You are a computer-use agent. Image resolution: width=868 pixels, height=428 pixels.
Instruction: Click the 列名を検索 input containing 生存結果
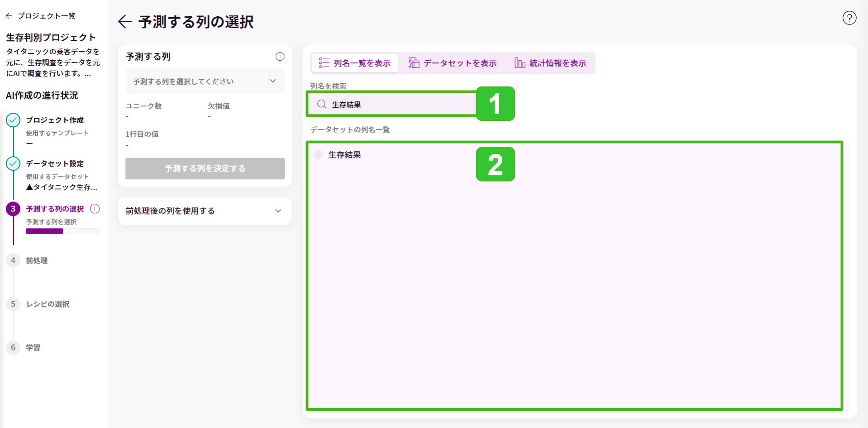coord(392,105)
